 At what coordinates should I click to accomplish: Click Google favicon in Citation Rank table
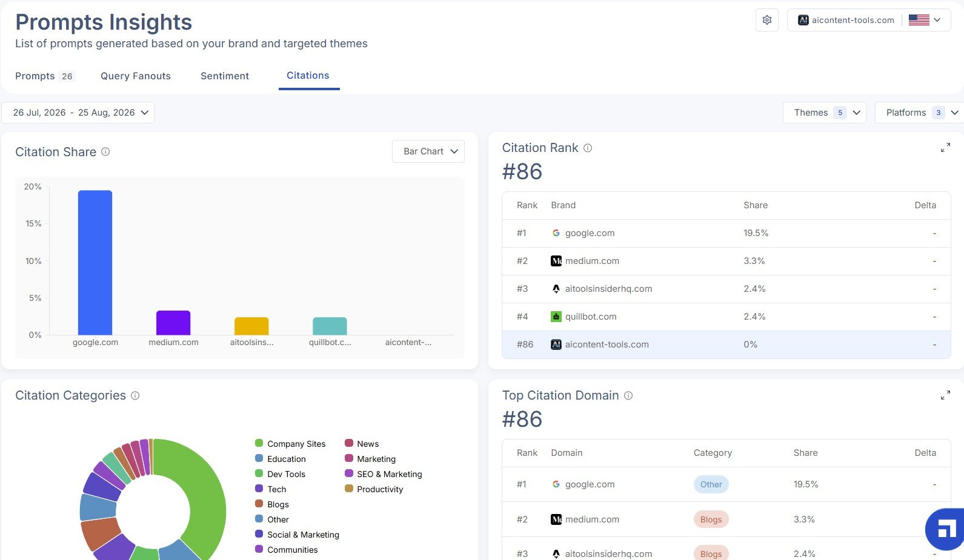(x=556, y=233)
